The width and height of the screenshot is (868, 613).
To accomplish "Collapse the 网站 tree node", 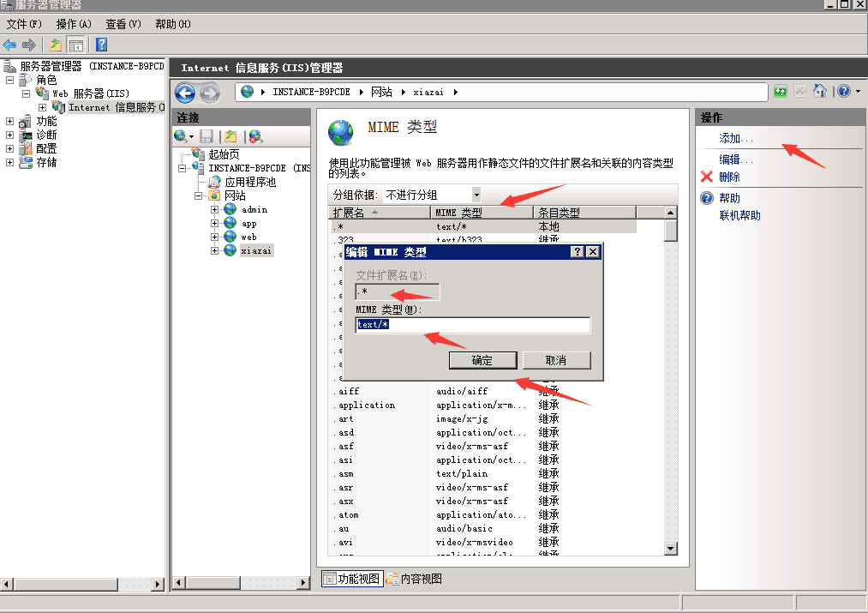I will pos(198,195).
